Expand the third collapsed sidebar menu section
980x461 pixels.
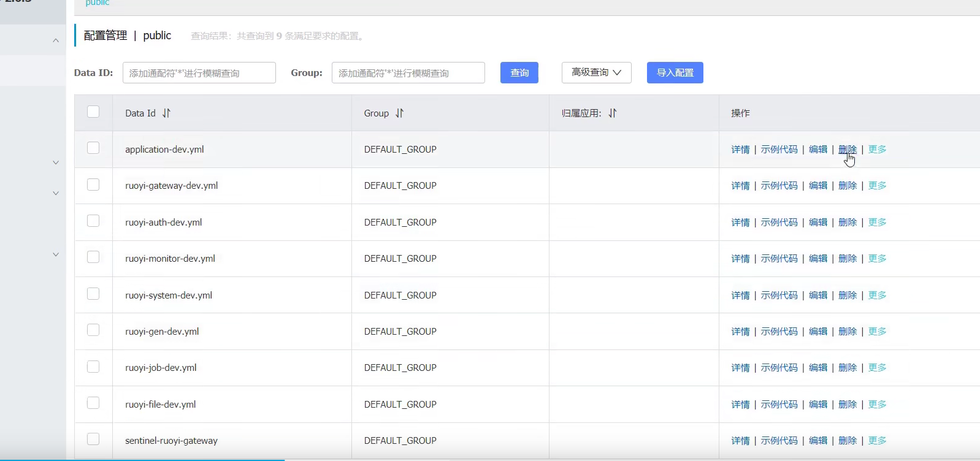tap(56, 254)
